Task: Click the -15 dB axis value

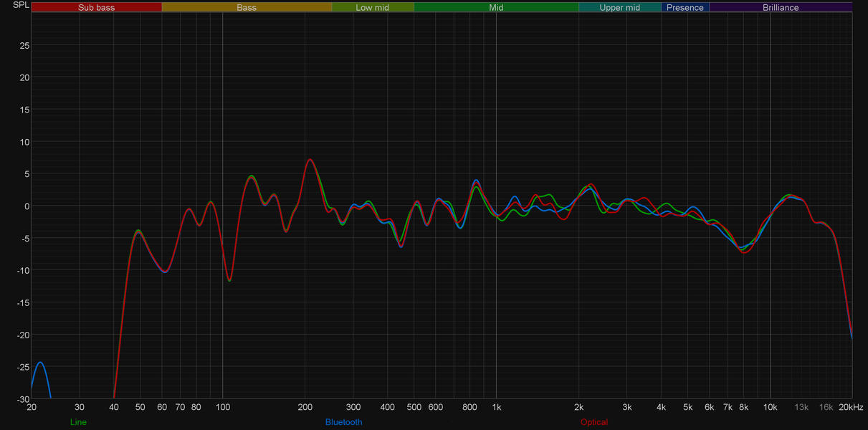Action: (x=23, y=302)
